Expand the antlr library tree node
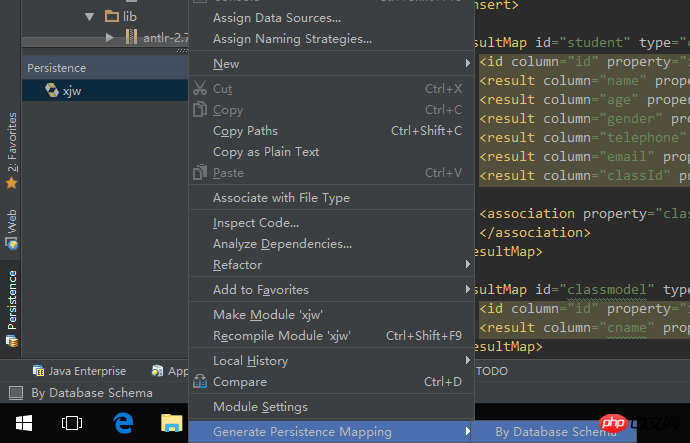This screenshot has width=690, height=443. click(110, 37)
